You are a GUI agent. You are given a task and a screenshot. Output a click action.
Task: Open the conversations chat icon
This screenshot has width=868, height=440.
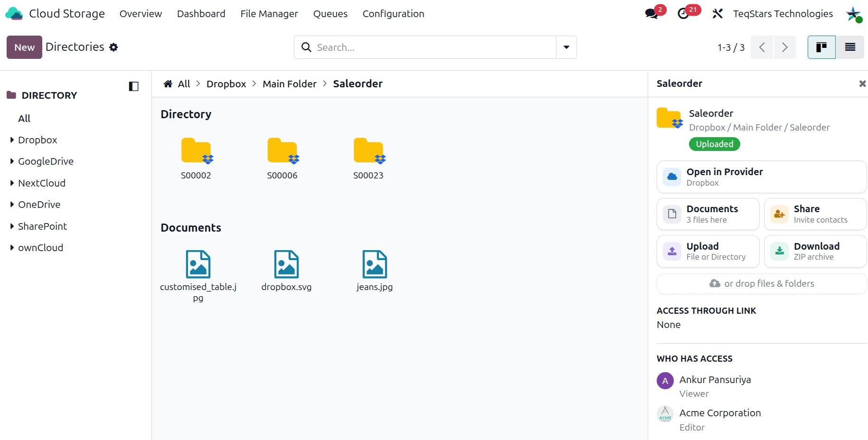pyautogui.click(x=651, y=14)
